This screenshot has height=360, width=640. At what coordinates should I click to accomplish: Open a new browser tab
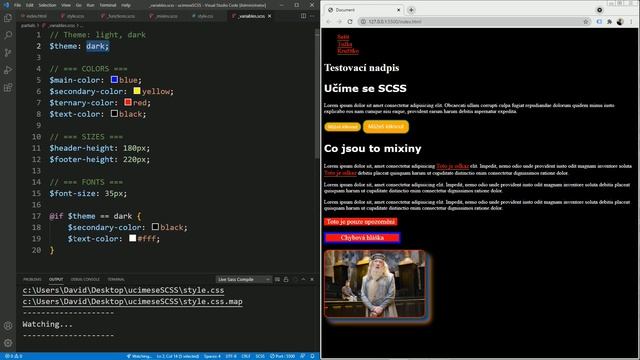(x=411, y=10)
